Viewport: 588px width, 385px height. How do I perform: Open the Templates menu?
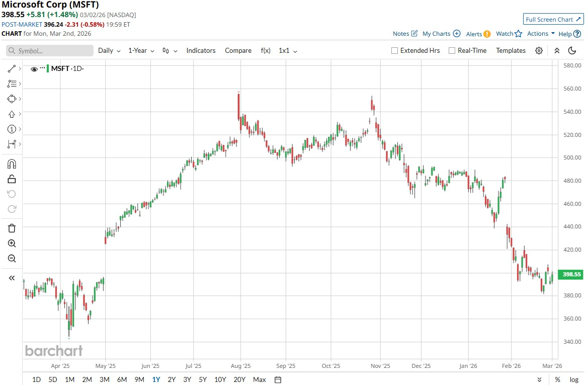pyautogui.click(x=511, y=51)
